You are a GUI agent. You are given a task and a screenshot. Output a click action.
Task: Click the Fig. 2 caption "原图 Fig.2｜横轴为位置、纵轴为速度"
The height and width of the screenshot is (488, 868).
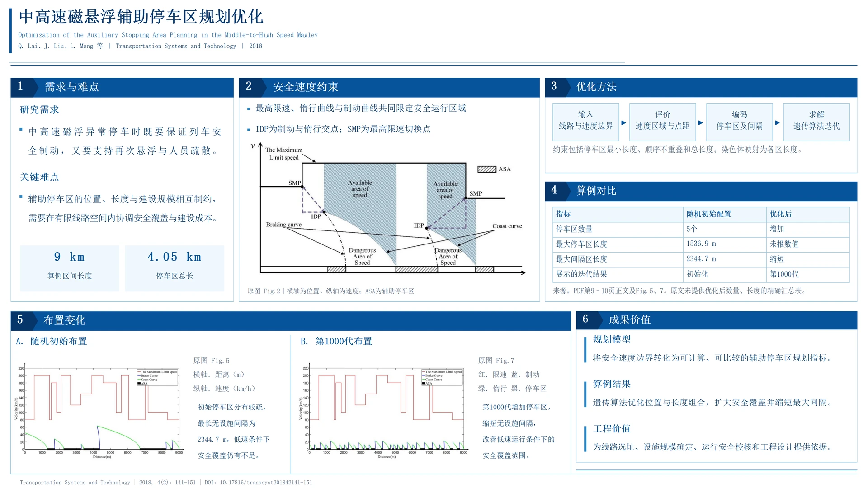330,291
